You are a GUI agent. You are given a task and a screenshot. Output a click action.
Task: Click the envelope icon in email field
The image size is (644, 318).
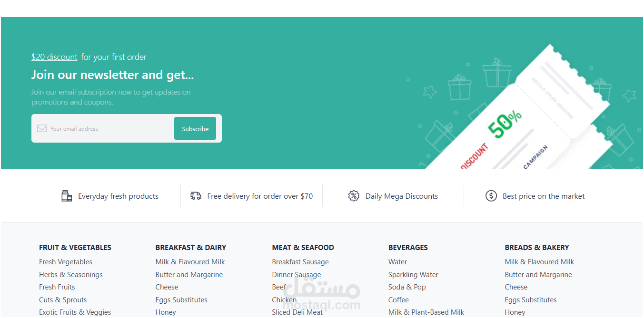coord(42,128)
